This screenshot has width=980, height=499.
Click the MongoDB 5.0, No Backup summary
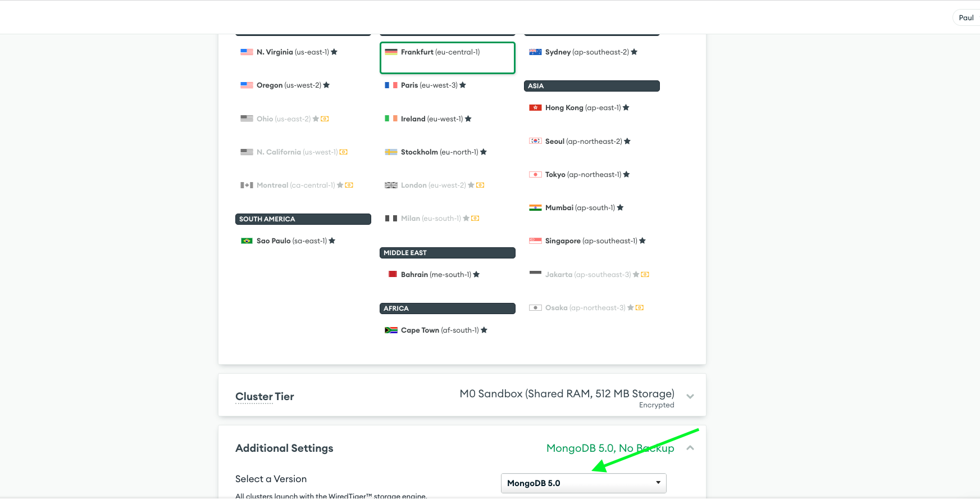[x=610, y=448]
